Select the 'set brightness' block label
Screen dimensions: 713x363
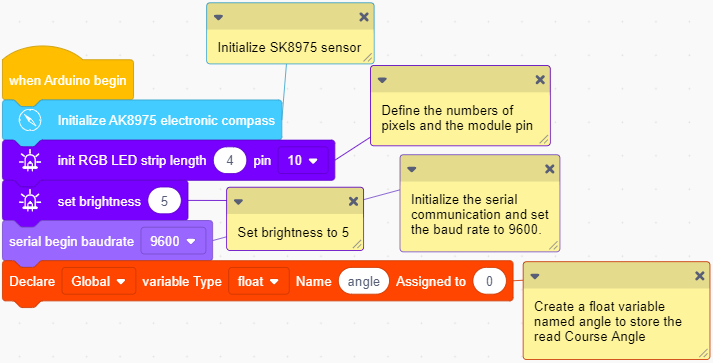pos(99,201)
